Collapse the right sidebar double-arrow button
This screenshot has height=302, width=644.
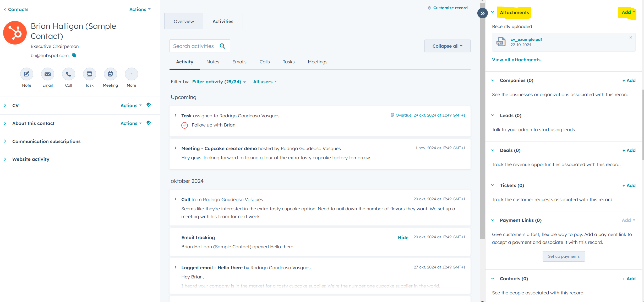click(482, 13)
